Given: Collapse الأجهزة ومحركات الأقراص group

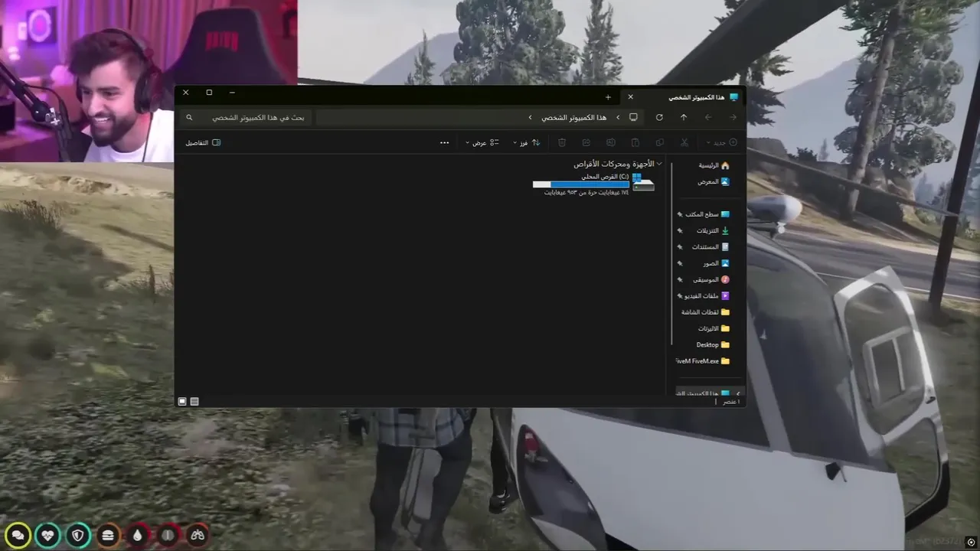Looking at the screenshot, I should (660, 164).
